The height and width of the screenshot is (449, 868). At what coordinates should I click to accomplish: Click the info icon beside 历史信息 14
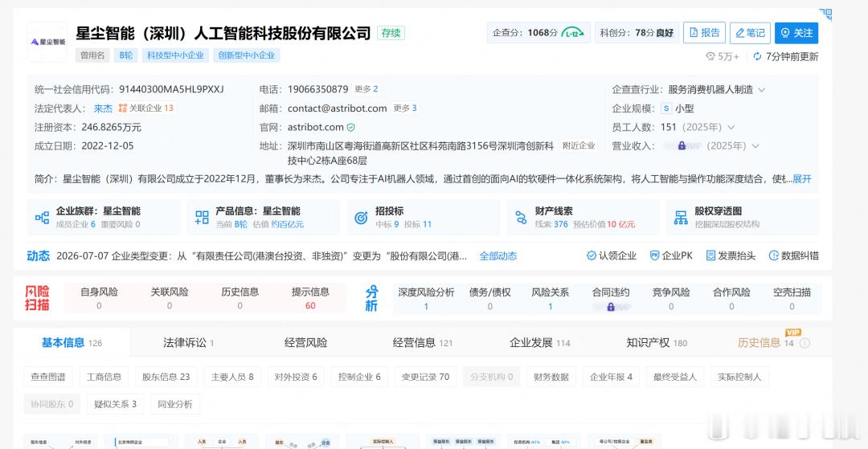click(805, 344)
